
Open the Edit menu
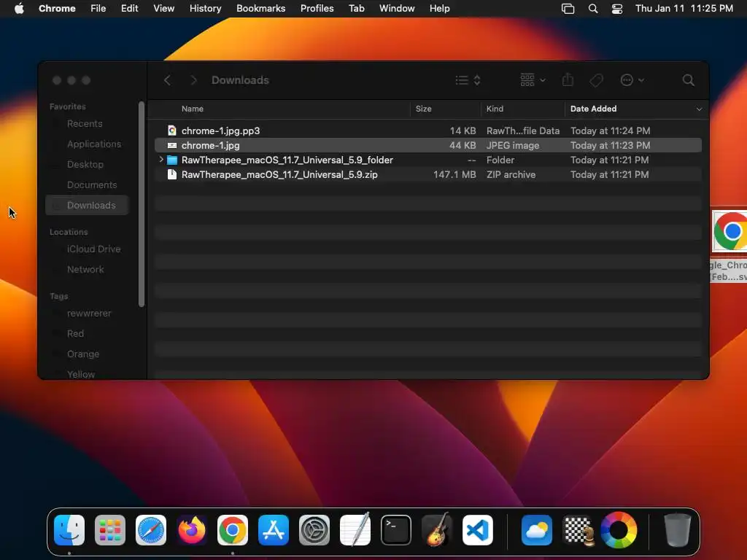tap(130, 9)
